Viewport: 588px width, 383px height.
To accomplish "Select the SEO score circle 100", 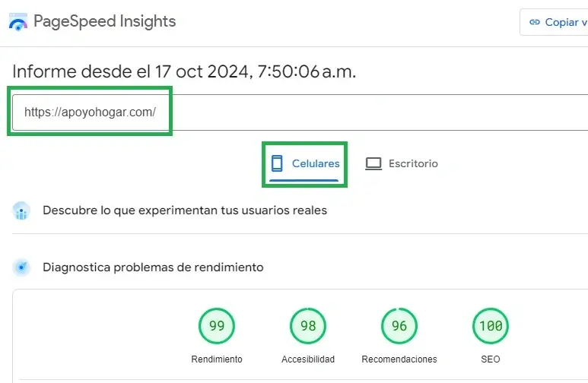I will pyautogui.click(x=491, y=326).
